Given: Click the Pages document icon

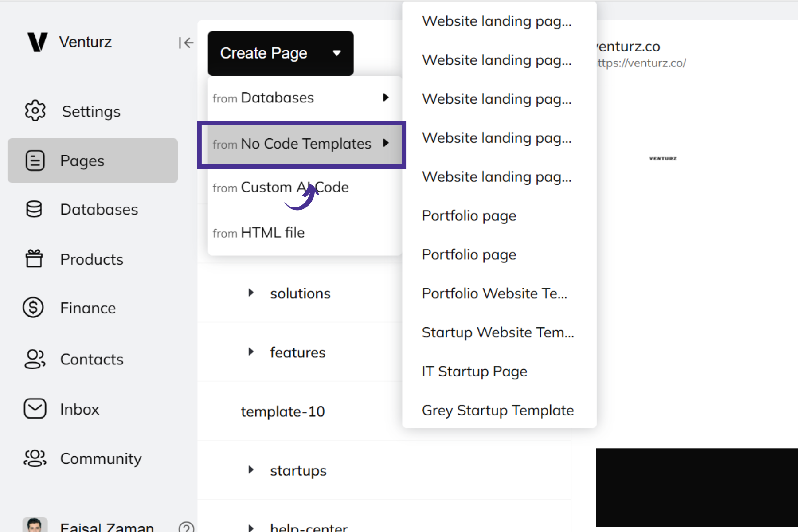Looking at the screenshot, I should point(35,160).
